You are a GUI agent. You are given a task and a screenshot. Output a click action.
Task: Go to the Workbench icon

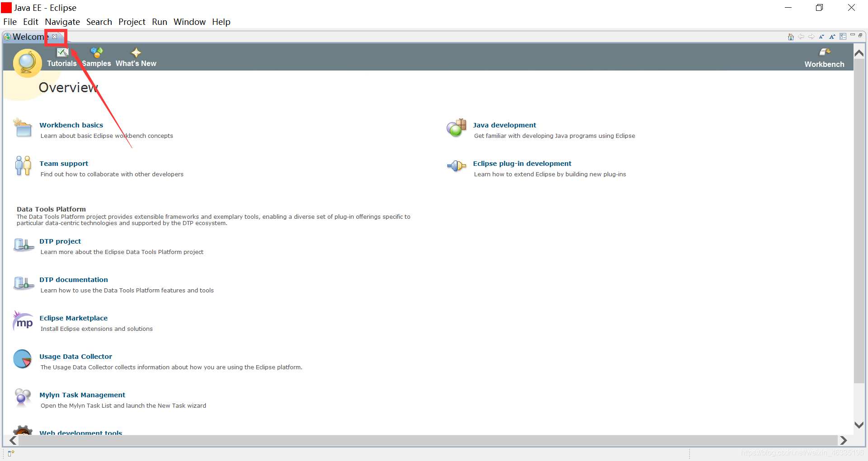[x=825, y=52]
